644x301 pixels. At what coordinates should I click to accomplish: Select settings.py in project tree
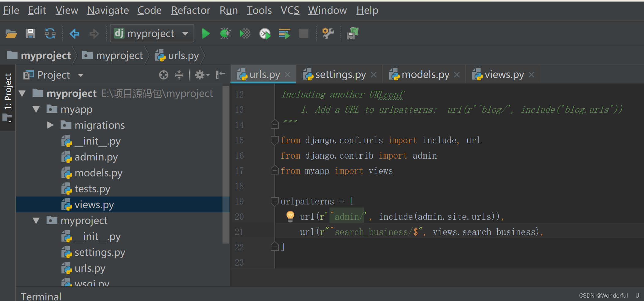click(93, 252)
